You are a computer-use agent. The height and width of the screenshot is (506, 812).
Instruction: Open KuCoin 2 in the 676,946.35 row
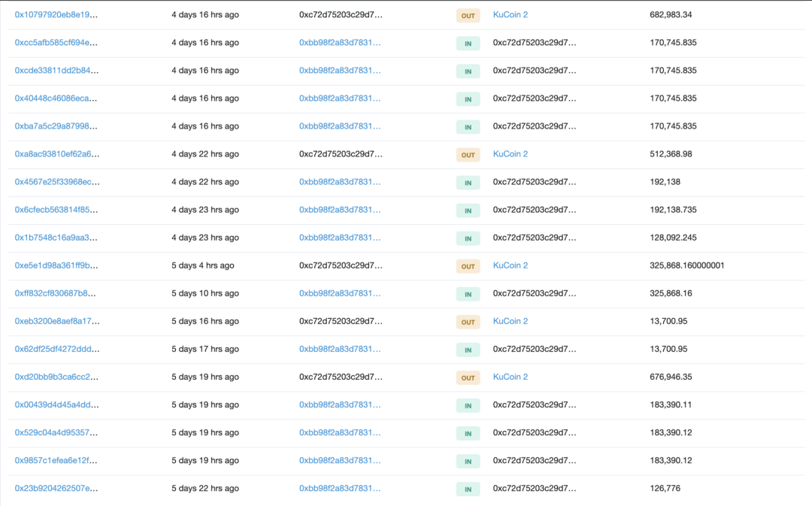click(510, 377)
